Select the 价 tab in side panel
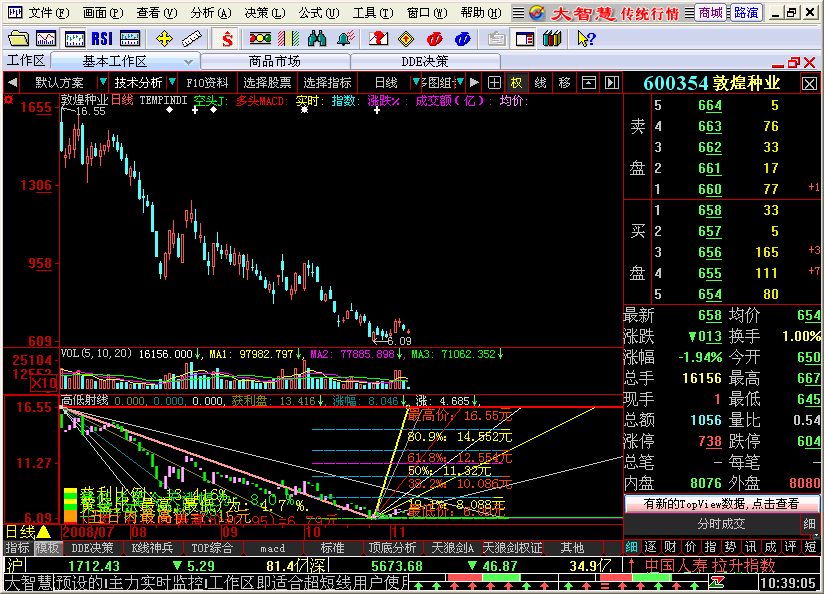Image resolution: width=824 pixels, height=594 pixels. pos(691,547)
